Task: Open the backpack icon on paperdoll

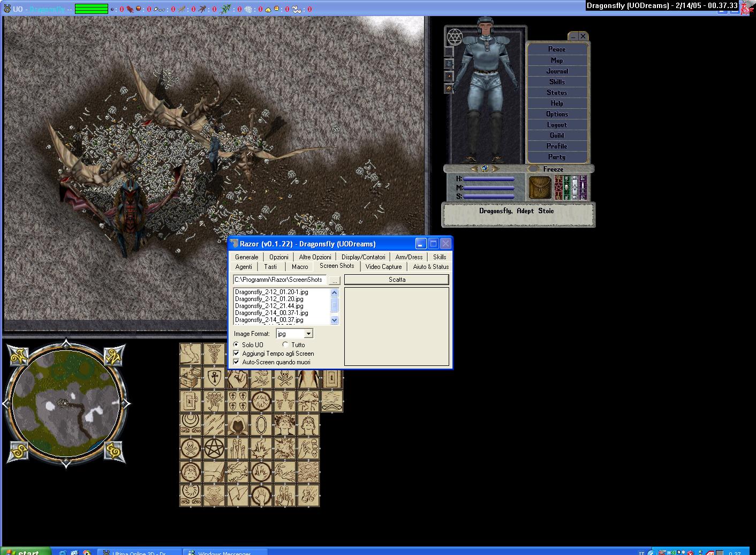Action: click(x=540, y=188)
